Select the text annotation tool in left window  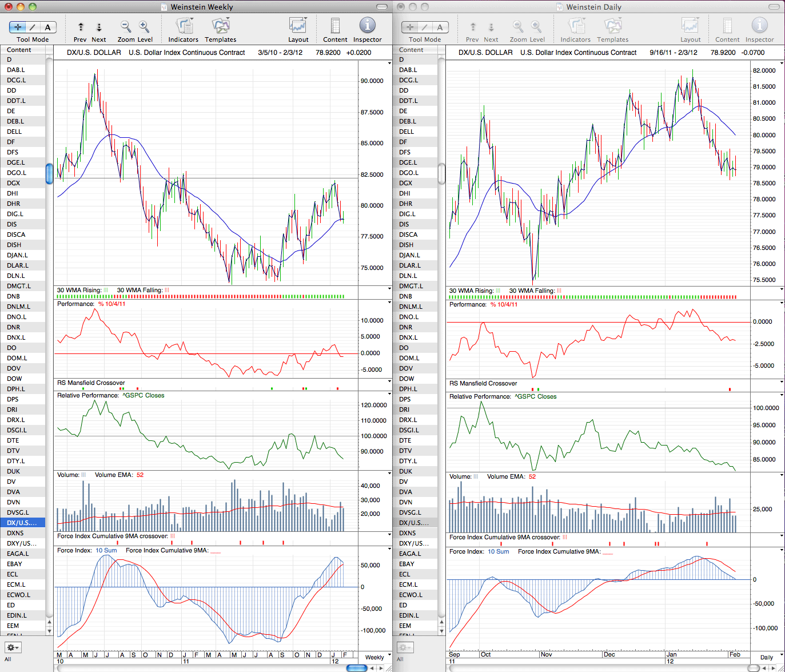(48, 27)
